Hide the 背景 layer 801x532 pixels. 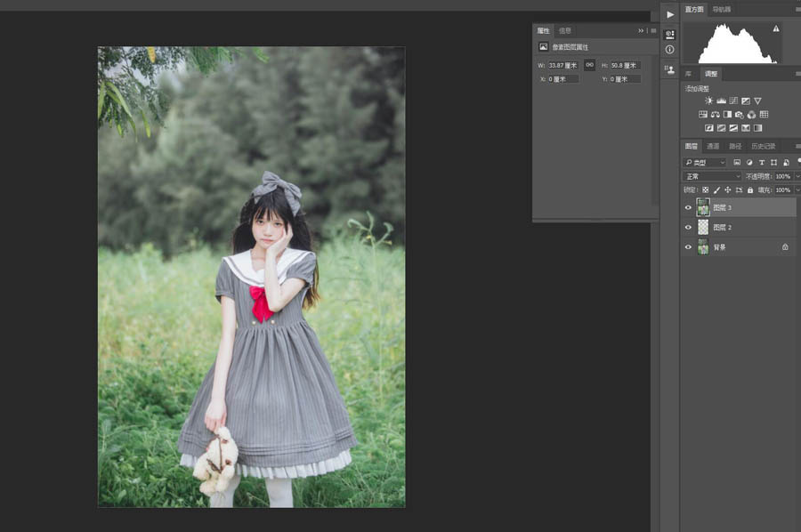(688, 246)
